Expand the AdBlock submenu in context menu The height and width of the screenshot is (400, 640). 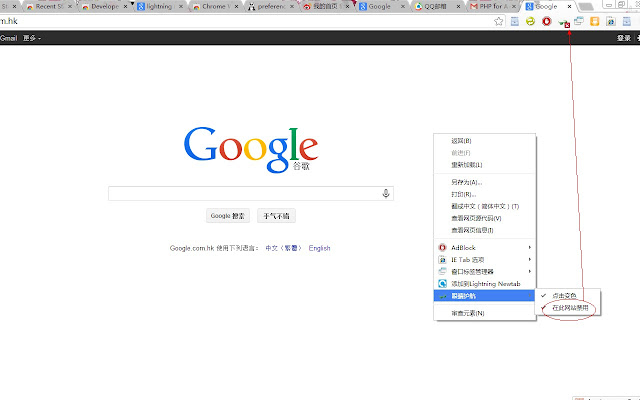(x=484, y=248)
